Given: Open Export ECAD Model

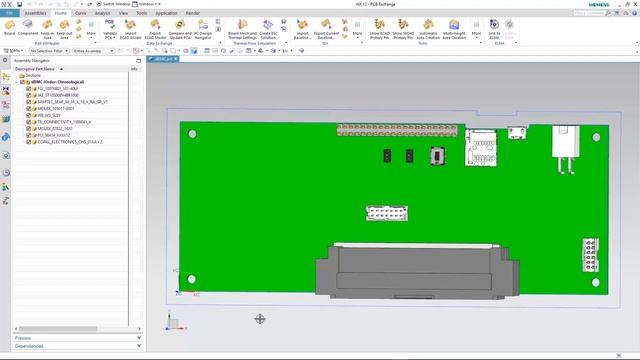Looking at the screenshot, I should coord(155,29).
